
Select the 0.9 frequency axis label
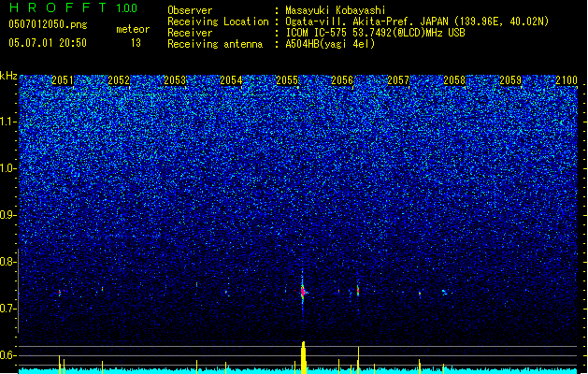(7, 215)
